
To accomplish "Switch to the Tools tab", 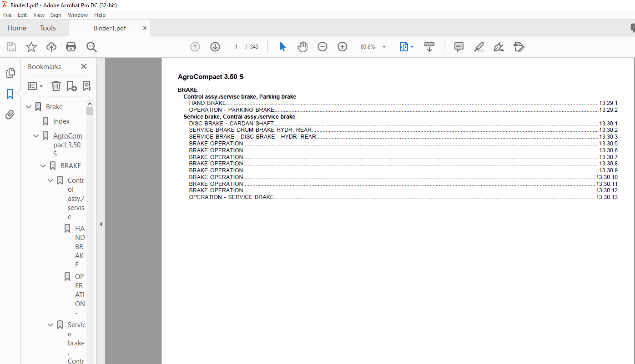I will point(48,28).
